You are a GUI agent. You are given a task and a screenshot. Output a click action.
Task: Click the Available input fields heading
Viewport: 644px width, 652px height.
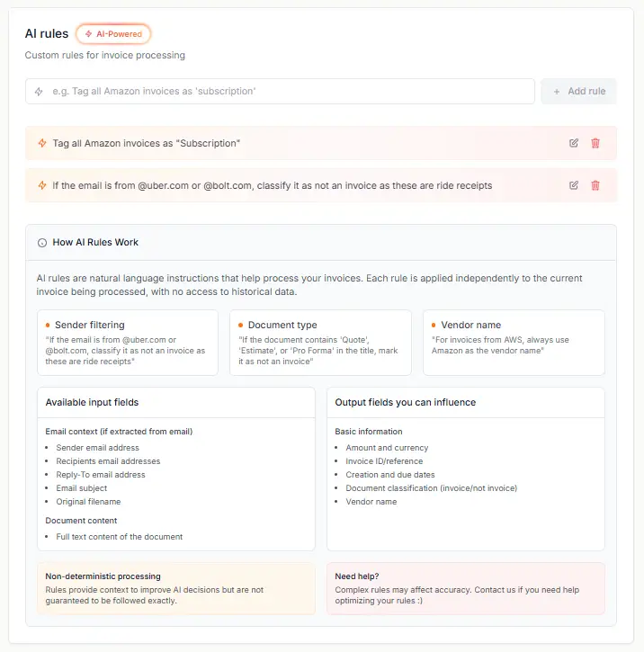92,402
